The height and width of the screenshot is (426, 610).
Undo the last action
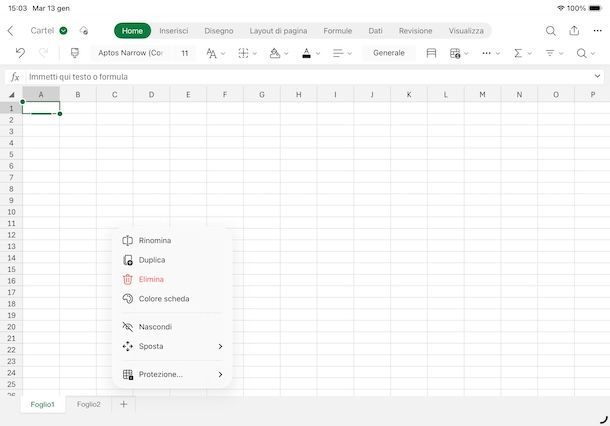tap(20, 53)
